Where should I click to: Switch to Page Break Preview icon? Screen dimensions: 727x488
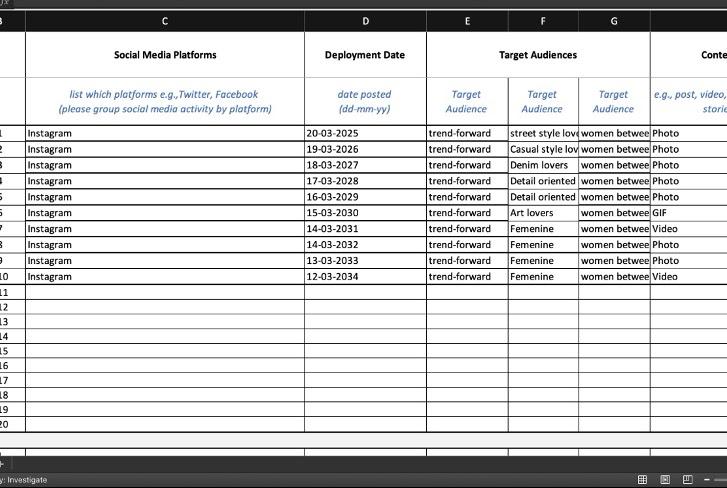coord(688,479)
